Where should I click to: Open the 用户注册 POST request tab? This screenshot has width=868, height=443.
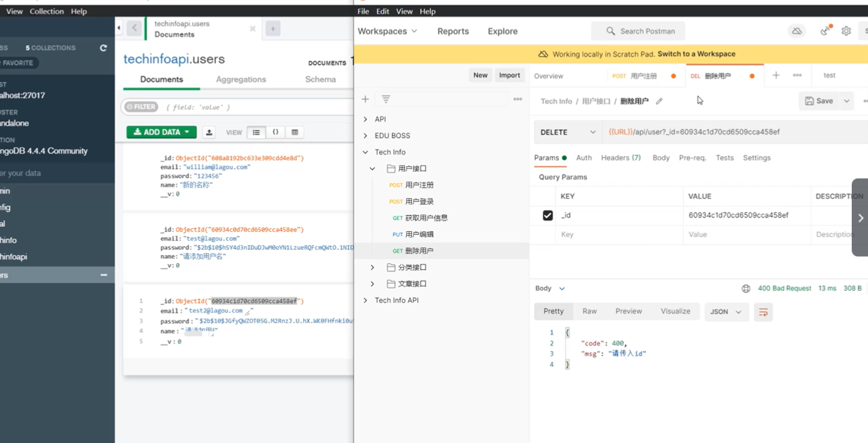click(643, 76)
